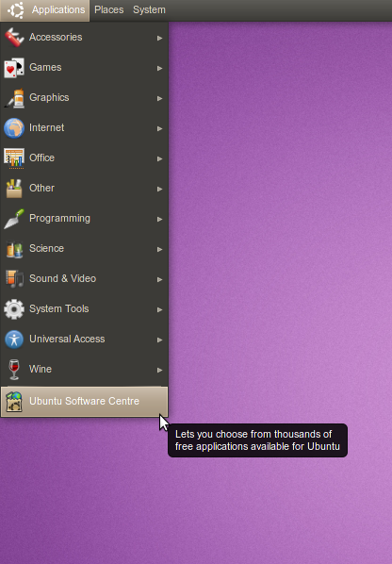Expand the Other submenu arrow
The image size is (392, 564).
click(160, 189)
